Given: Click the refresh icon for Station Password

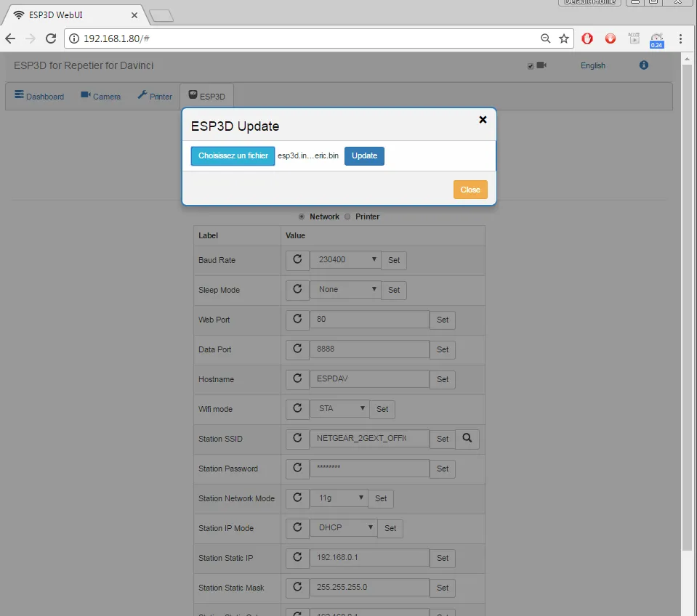Looking at the screenshot, I should [297, 469].
